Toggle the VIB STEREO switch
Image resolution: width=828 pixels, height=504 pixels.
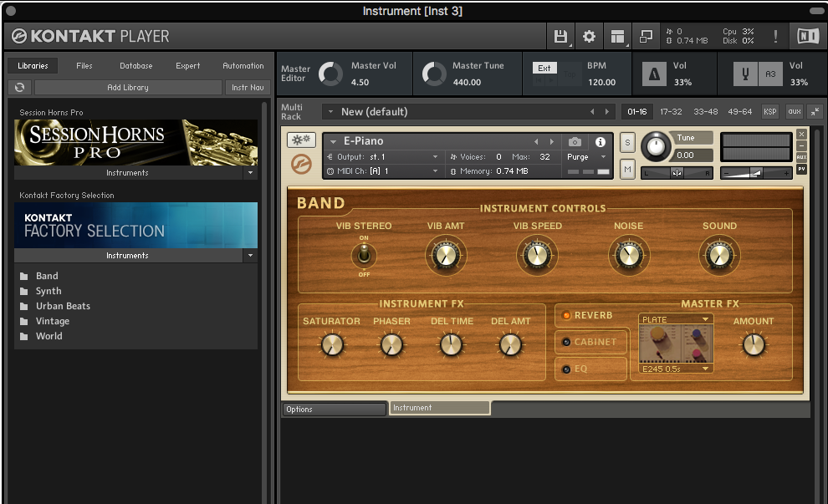364,256
